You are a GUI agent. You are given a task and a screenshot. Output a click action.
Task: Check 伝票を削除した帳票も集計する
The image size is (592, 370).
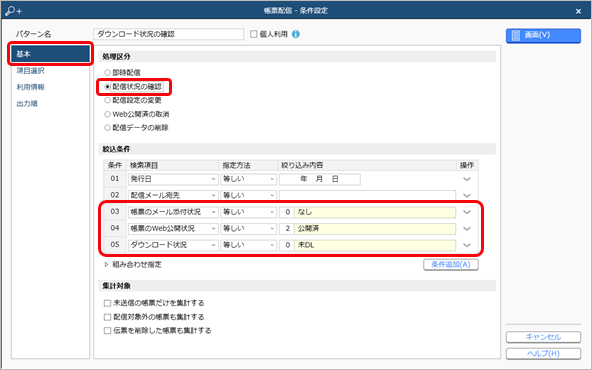(x=107, y=331)
